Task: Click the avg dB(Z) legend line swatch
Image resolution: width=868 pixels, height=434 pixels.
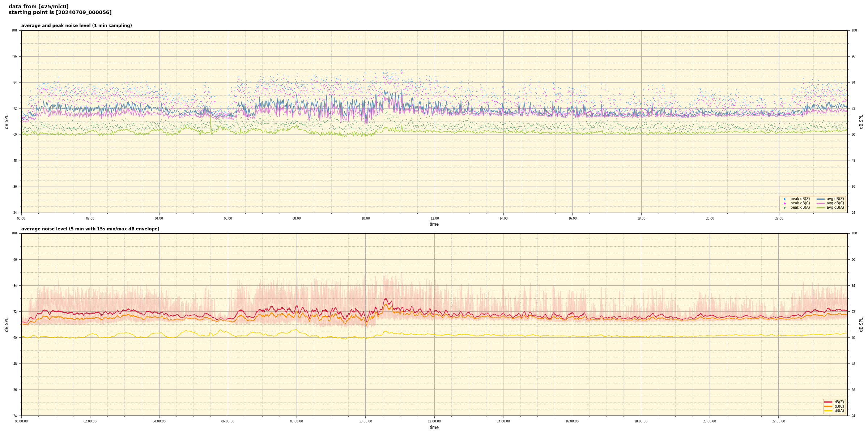Action: (x=821, y=199)
